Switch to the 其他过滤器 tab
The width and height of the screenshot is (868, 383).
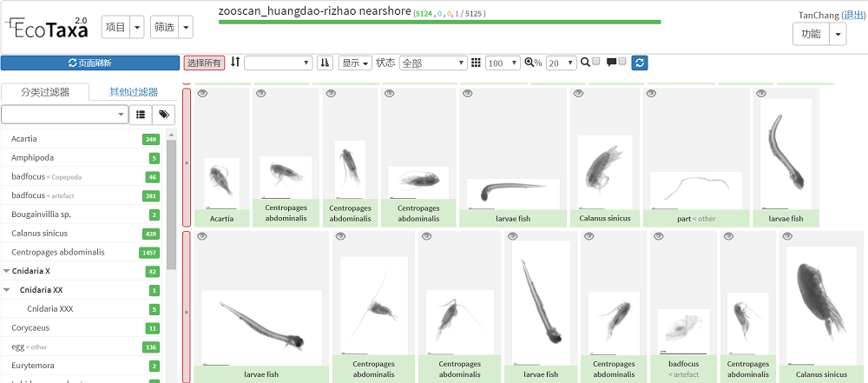tap(133, 92)
